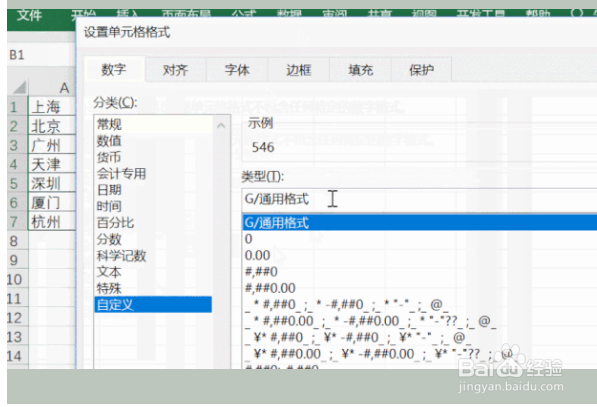The height and width of the screenshot is (407, 597).
Task: Open the 边框 tab
Action: tap(299, 70)
